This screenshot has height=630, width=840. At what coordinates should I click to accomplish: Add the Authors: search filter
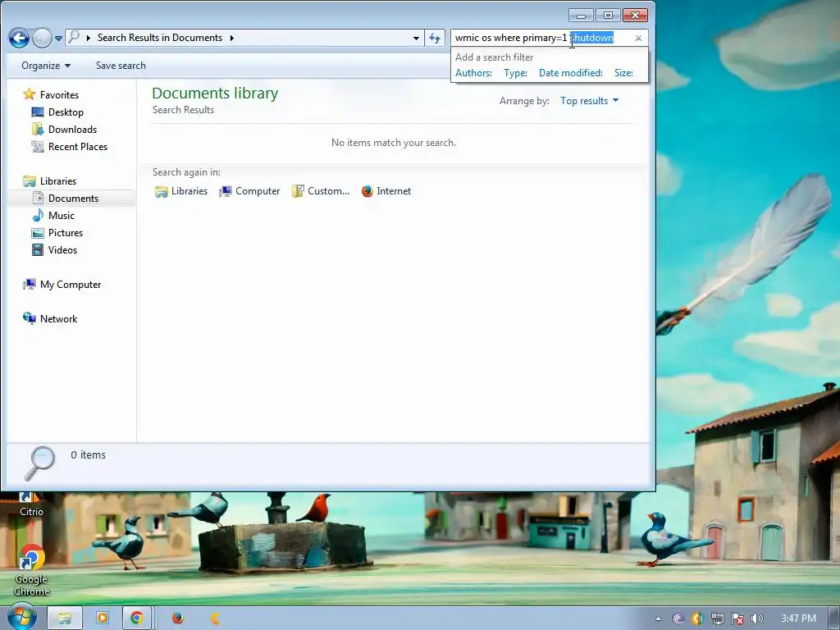tap(473, 73)
